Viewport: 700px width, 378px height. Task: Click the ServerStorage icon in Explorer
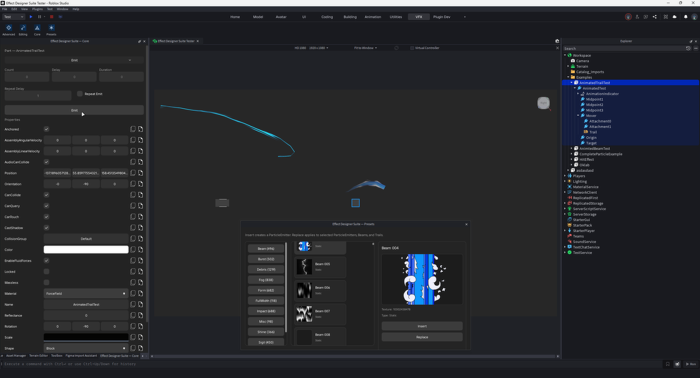click(570, 214)
